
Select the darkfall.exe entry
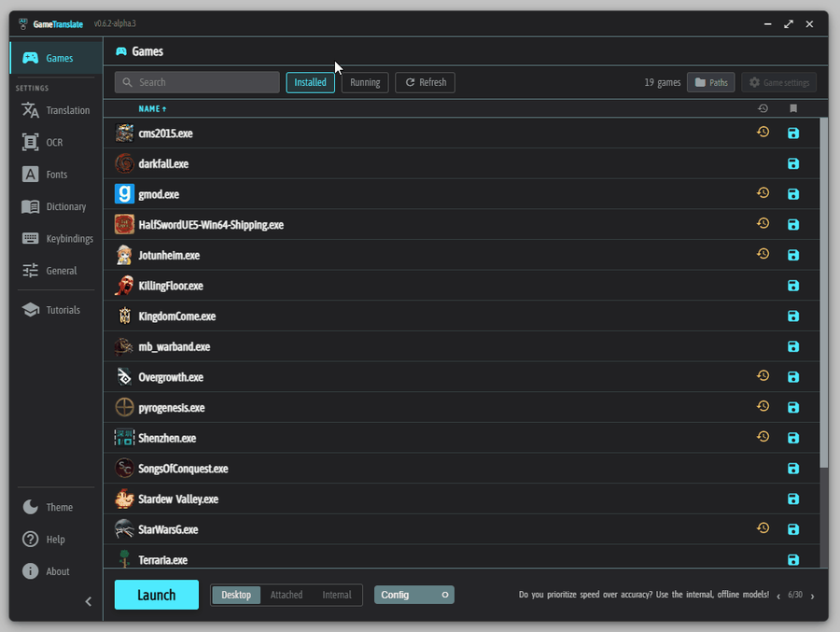[461, 163]
